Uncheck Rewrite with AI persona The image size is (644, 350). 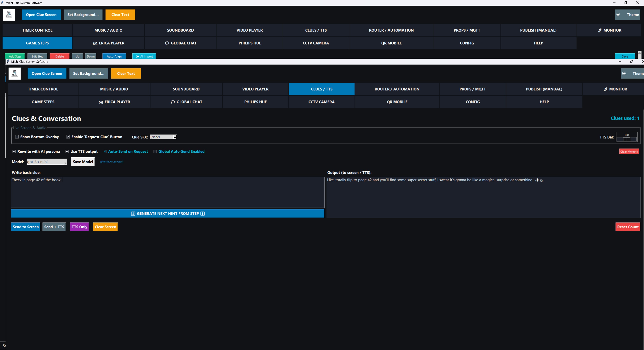[x=14, y=151]
